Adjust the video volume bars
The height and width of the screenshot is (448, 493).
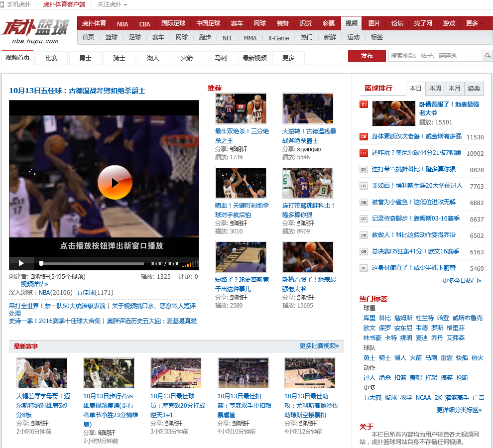[x=190, y=263]
